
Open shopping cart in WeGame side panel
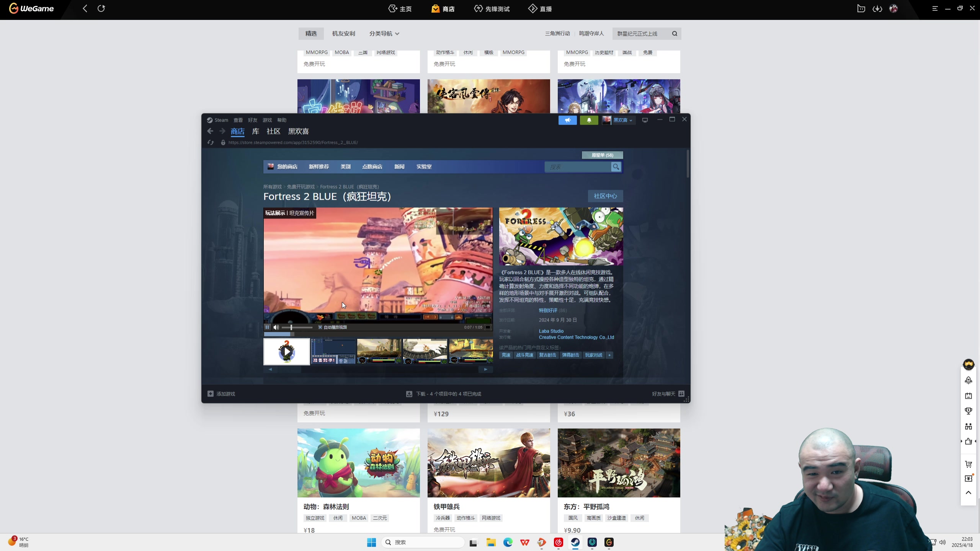[969, 464]
